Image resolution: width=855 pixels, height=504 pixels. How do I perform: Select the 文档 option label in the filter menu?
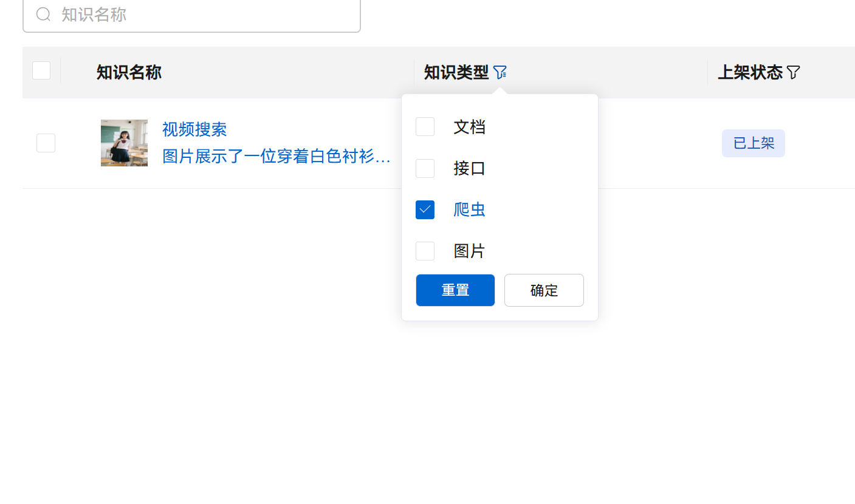pyautogui.click(x=469, y=127)
